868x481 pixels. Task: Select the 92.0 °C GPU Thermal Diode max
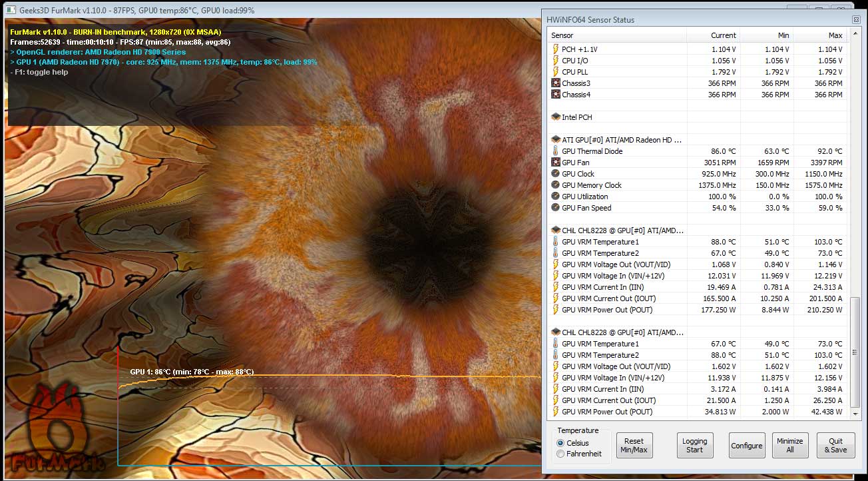tap(829, 151)
